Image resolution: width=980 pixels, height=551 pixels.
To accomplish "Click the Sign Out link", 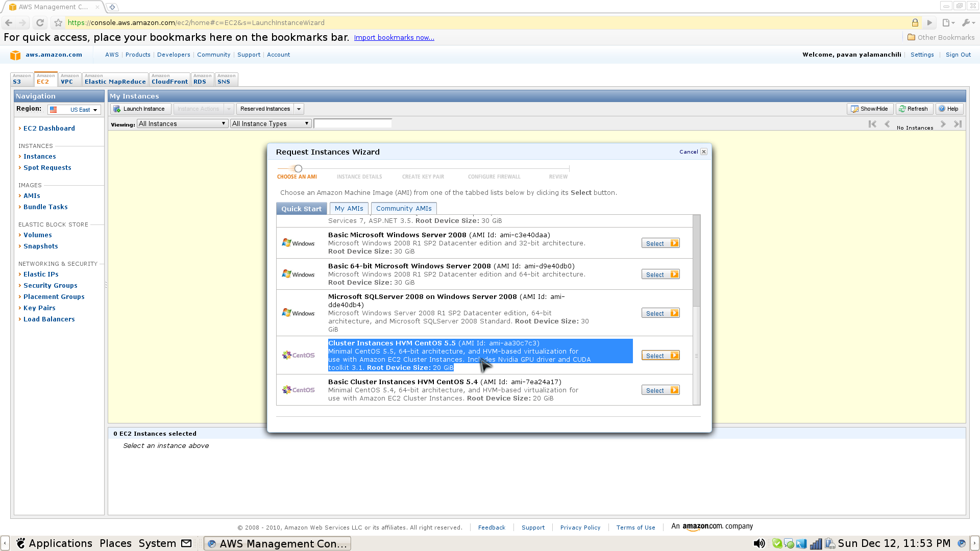I will coord(958,55).
